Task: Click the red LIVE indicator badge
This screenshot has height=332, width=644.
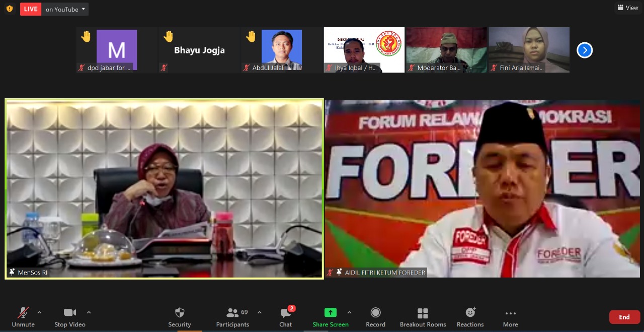Action: point(31,9)
